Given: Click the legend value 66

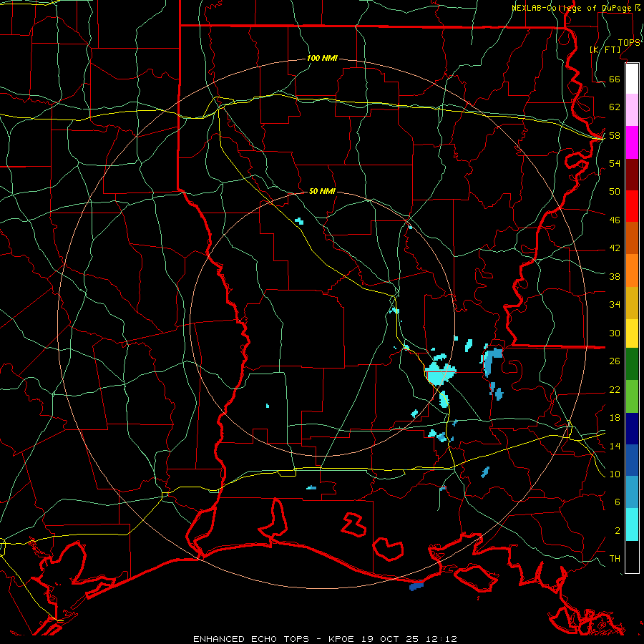Looking at the screenshot, I should (x=615, y=79).
